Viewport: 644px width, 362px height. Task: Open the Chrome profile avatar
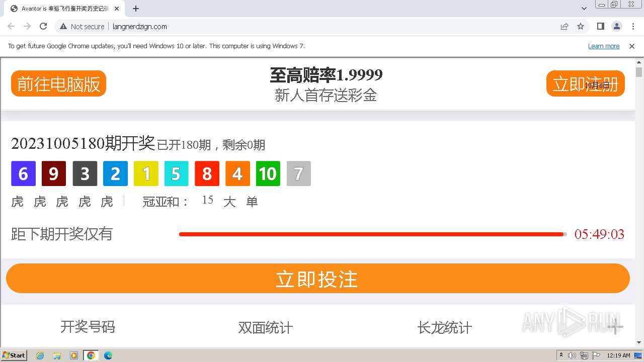617,26
